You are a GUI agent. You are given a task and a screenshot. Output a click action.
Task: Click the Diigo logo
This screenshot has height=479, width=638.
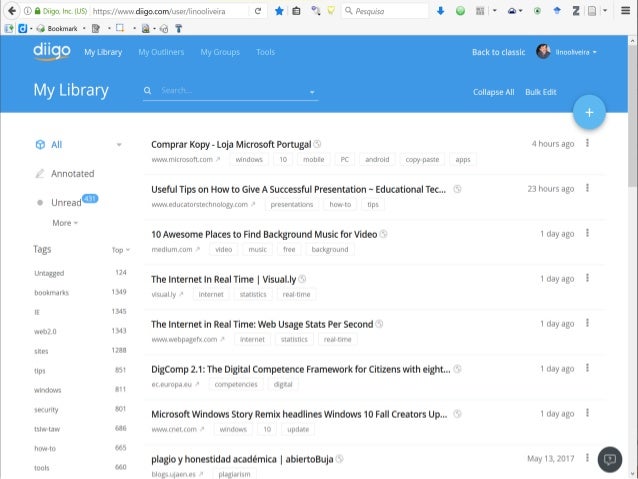pos(52,52)
